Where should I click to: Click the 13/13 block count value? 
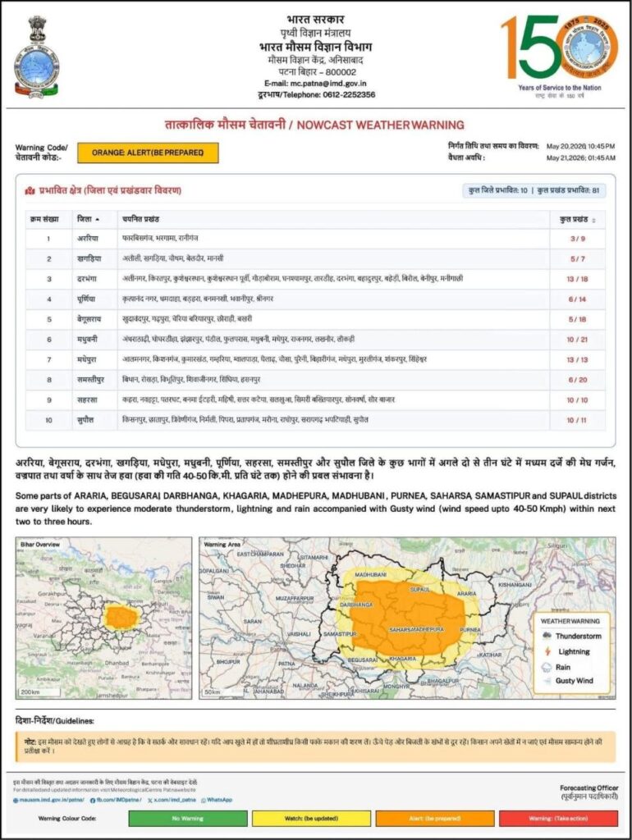pos(577,360)
